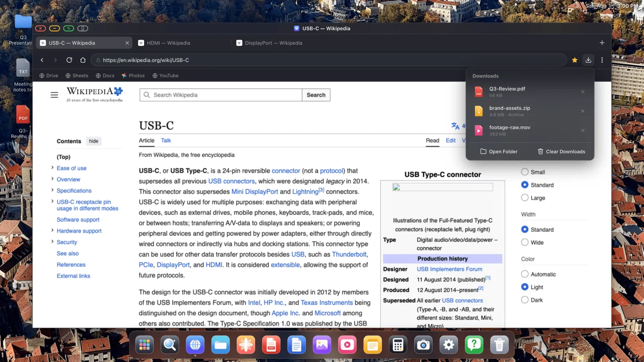Viewport: 644px width, 362px height.
Task: Choose Standard width option
Action: click(x=525, y=229)
